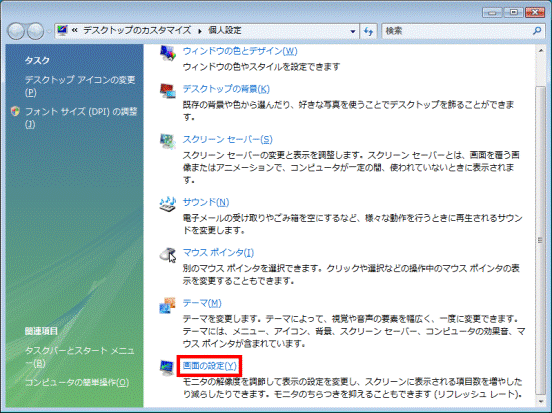Click the Mouse Pointer (マウス ポインタ) icon

pos(168,254)
